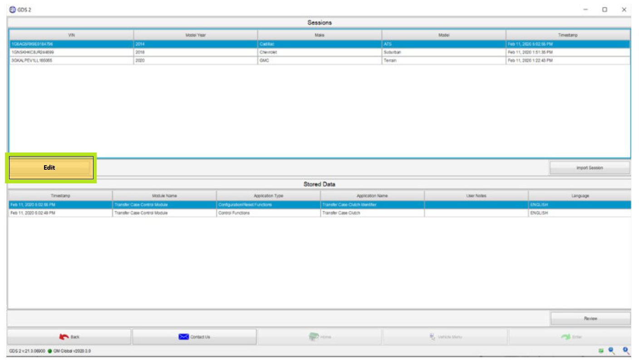Click the small green status bar icon
The width and height of the screenshot is (639, 364).
coord(601,351)
